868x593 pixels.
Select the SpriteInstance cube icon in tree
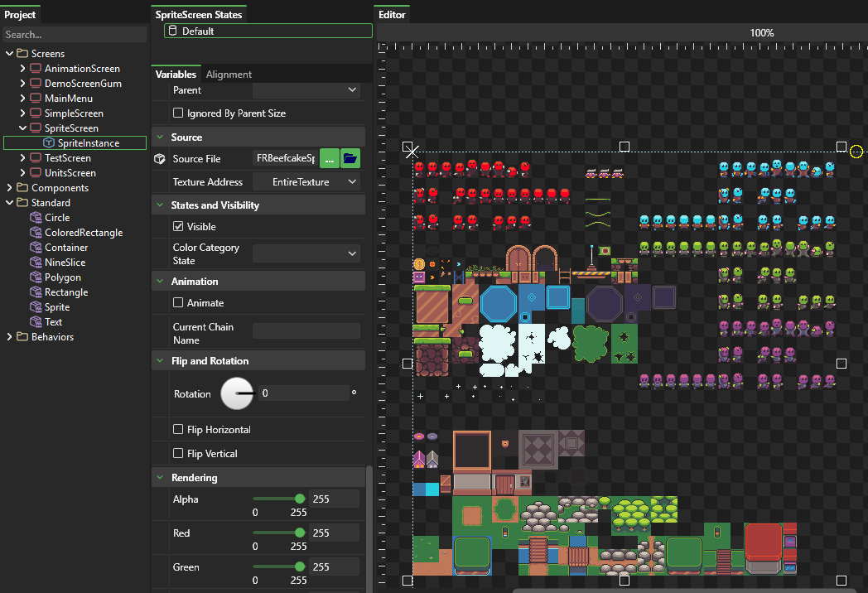click(49, 143)
